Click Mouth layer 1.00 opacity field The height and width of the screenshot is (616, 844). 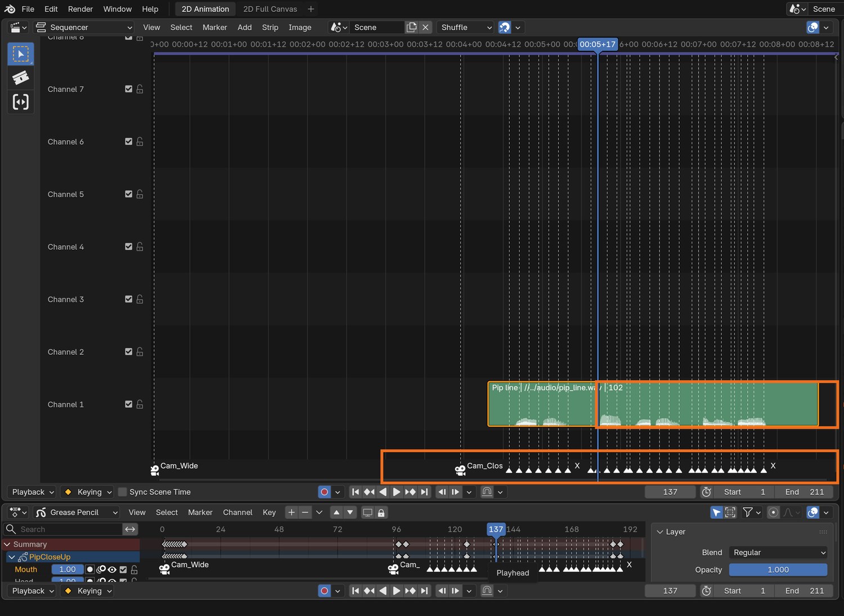(x=68, y=569)
